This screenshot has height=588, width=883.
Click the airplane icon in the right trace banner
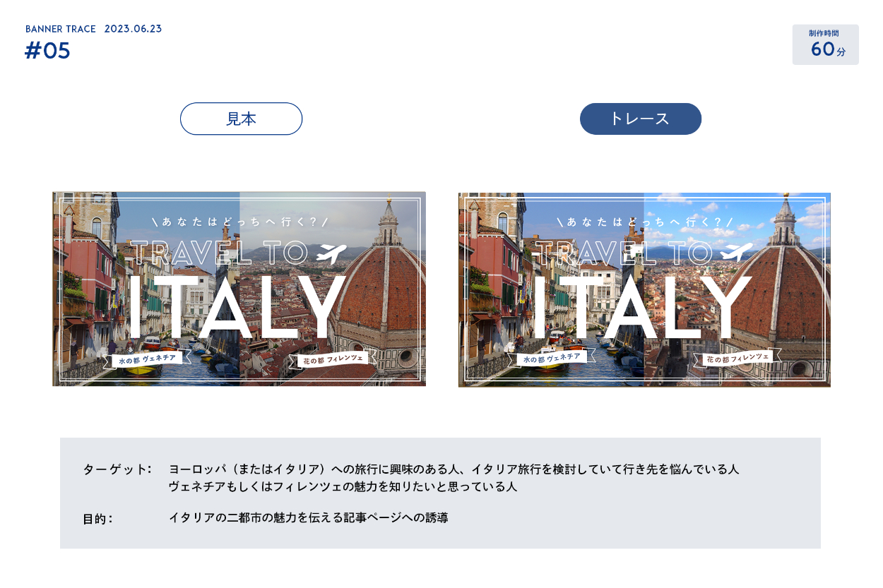pyautogui.click(x=736, y=253)
